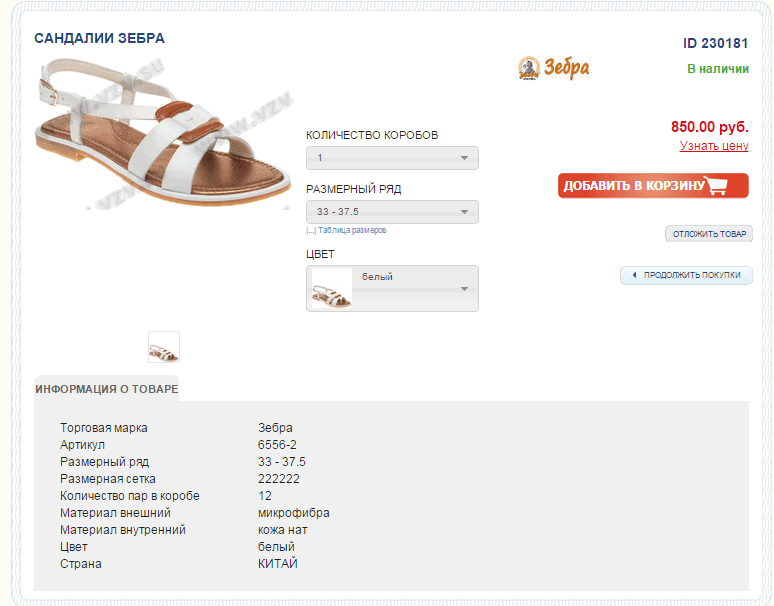Expand the Размерный ряд dropdown

point(392,212)
